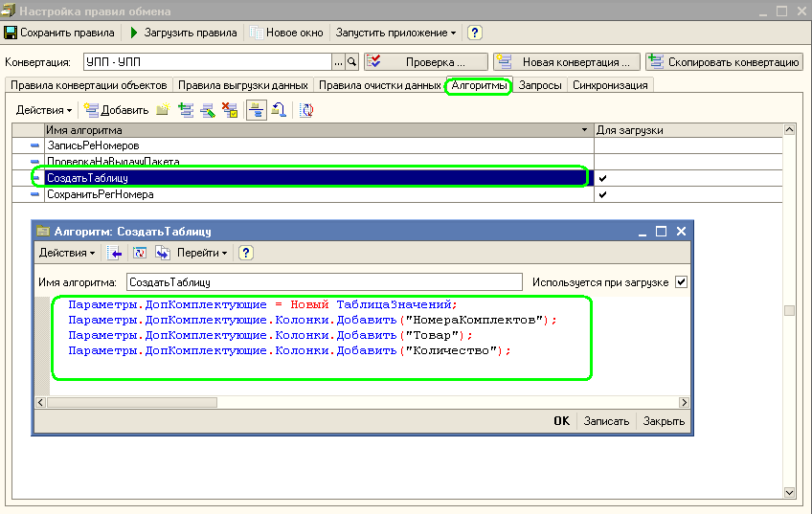Click the sort arrow in Имя алгоритма header
The image size is (812, 514).
[x=585, y=130]
